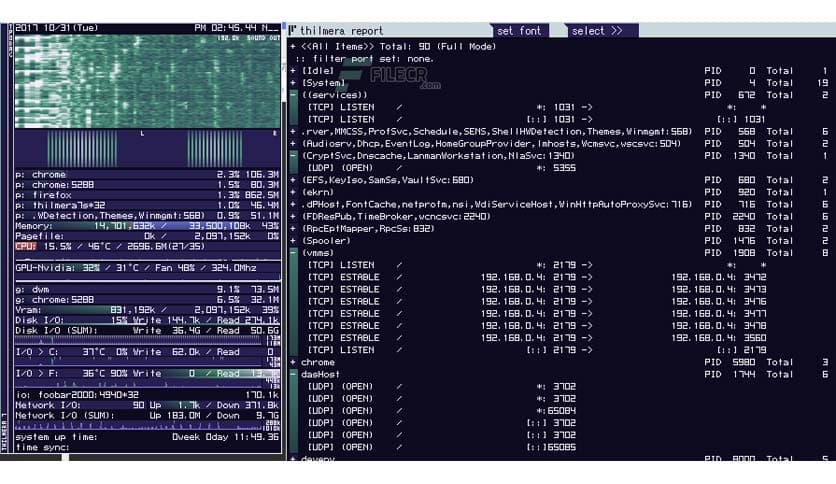
Task: Click the plus icon beside (ekrn)
Action: [x=293, y=192]
